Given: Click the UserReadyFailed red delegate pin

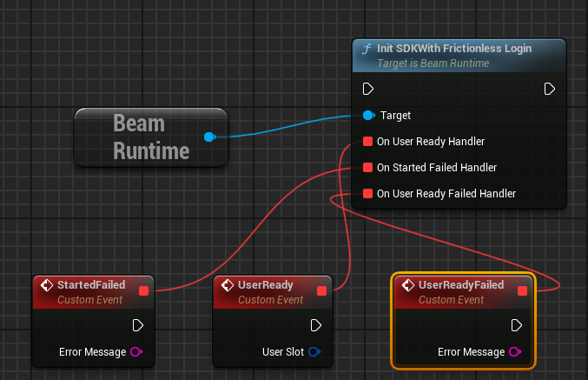Looking at the screenshot, I should 522,291.
